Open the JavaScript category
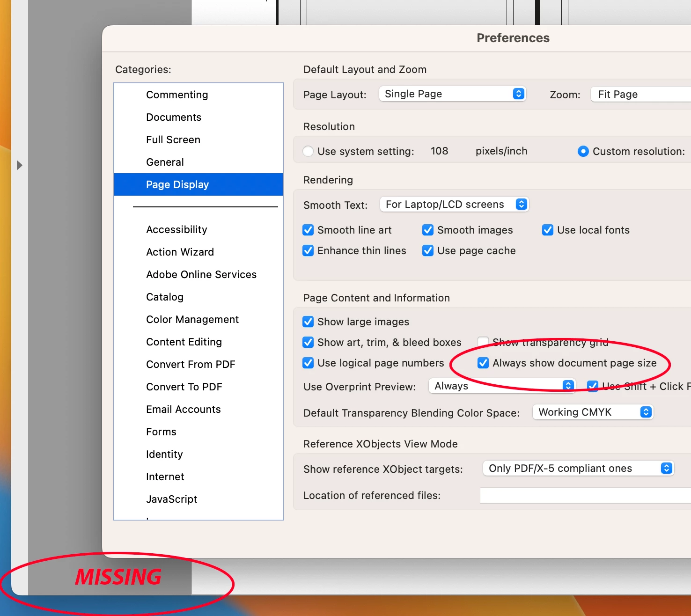691x616 pixels. point(198,499)
